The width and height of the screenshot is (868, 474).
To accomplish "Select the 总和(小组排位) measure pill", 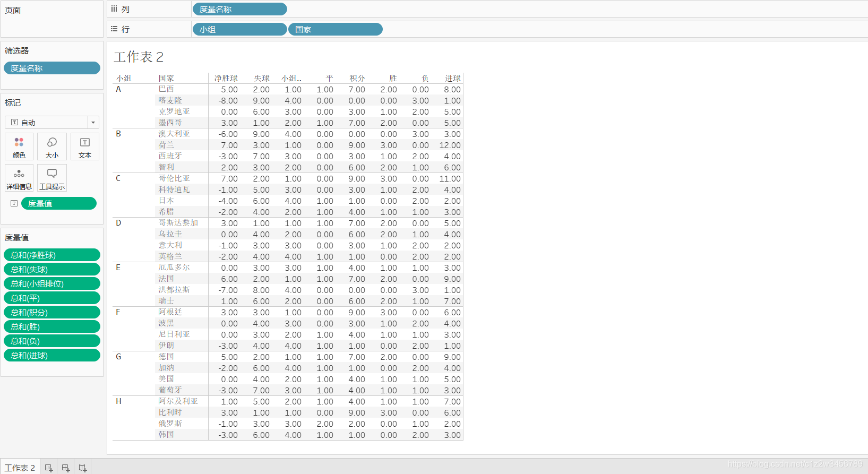I will [x=52, y=283].
